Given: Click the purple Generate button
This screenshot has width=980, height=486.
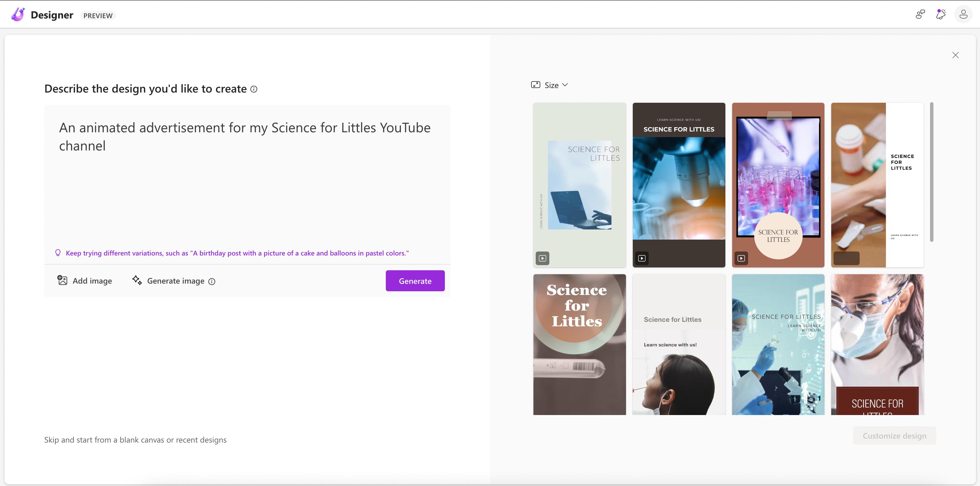Looking at the screenshot, I should 415,281.
